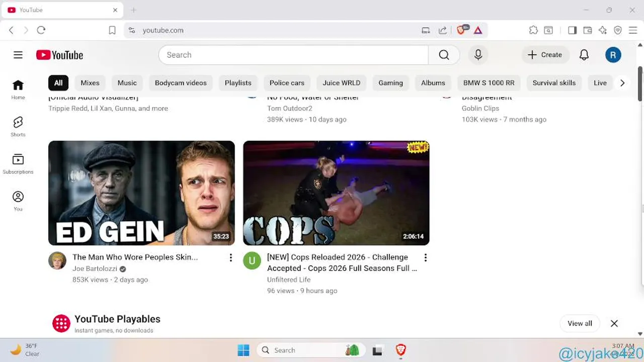
Task: Start voice search with microphone icon
Action: click(x=478, y=55)
